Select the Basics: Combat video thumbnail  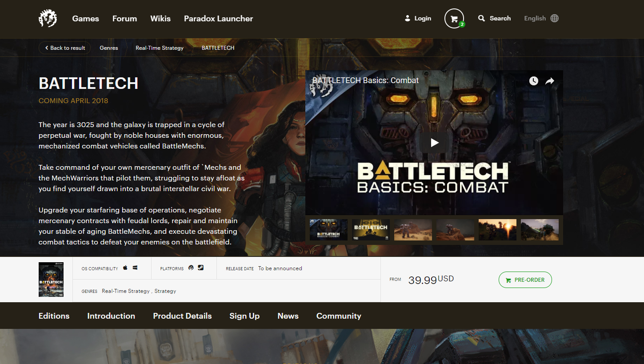click(x=328, y=230)
